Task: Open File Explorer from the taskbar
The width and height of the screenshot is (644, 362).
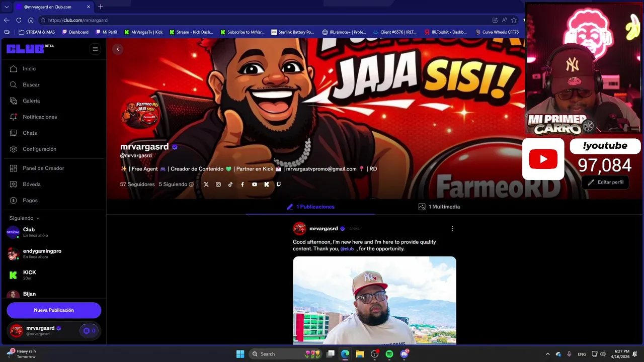Action: point(360,354)
